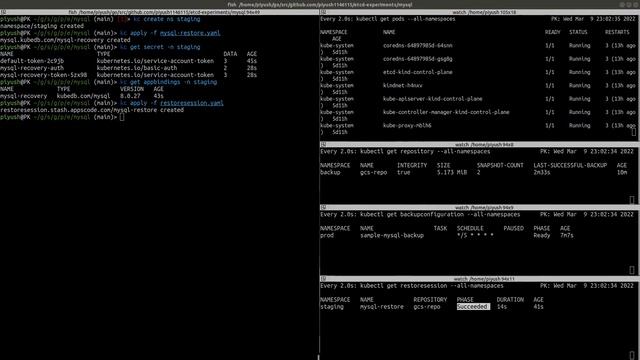This screenshot has height=360, width=640.
Task: Click the cursor at the last fish prompt
Action: [122, 117]
